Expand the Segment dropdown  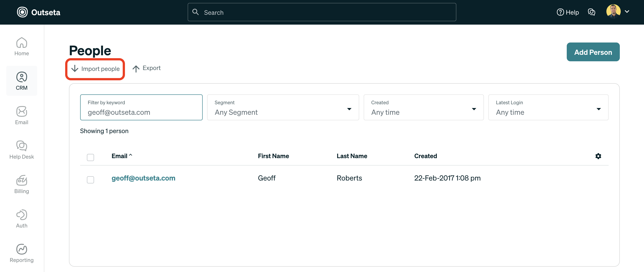coord(349,109)
